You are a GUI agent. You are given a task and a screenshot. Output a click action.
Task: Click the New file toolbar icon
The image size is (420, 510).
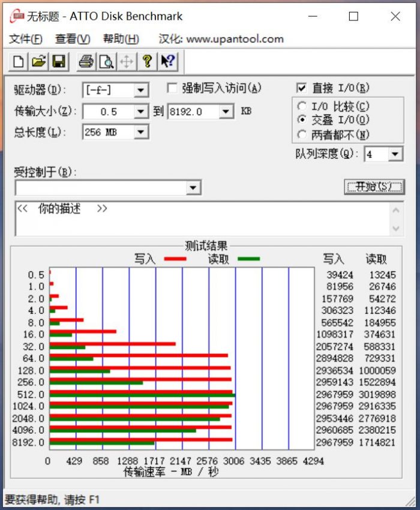pos(19,61)
